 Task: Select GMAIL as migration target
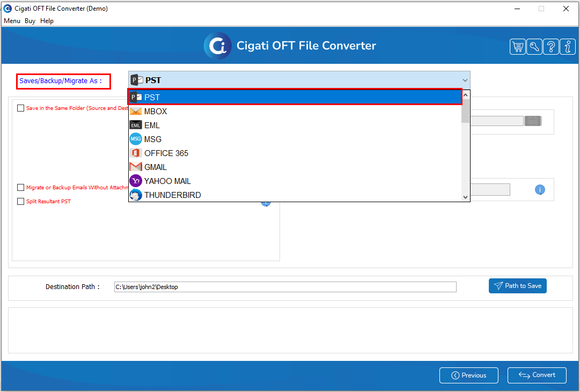tap(295, 167)
